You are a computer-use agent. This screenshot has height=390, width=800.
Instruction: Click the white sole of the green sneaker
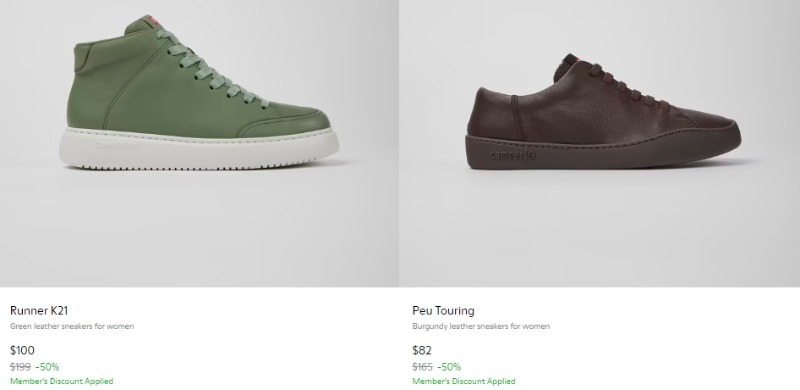click(x=199, y=149)
